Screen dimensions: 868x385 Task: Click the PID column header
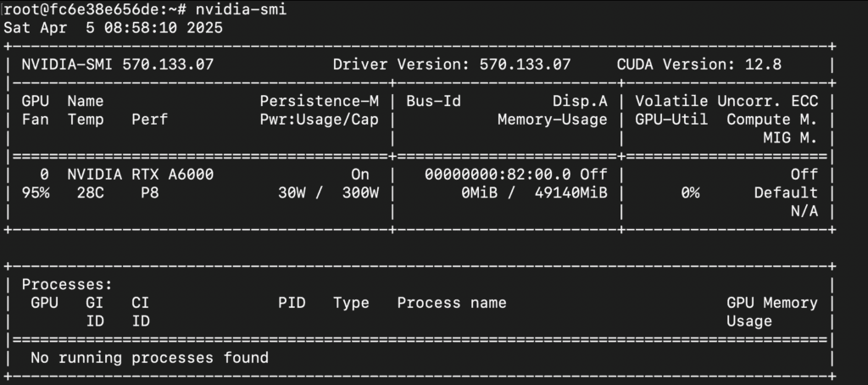[292, 303]
